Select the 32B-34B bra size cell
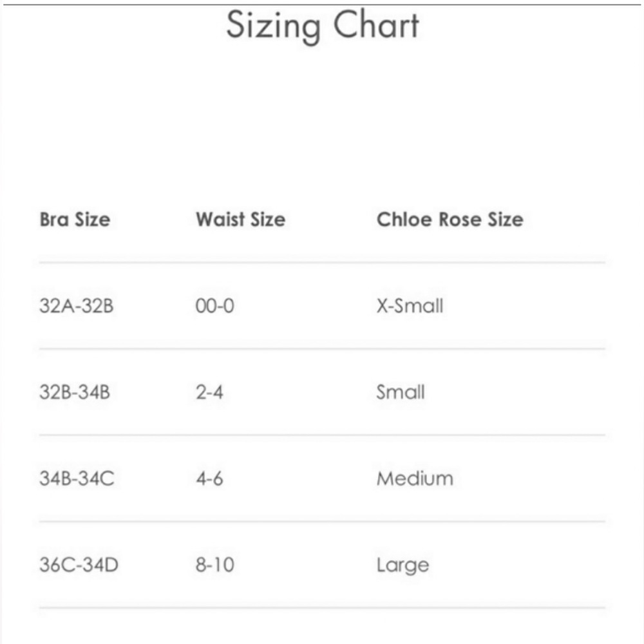Image resolution: width=644 pixels, height=644 pixels. (x=75, y=392)
